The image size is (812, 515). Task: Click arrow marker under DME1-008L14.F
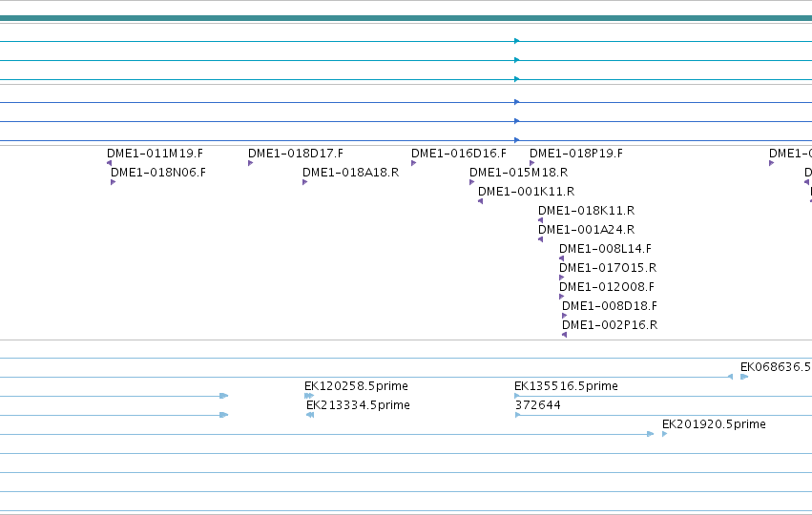[562, 258]
